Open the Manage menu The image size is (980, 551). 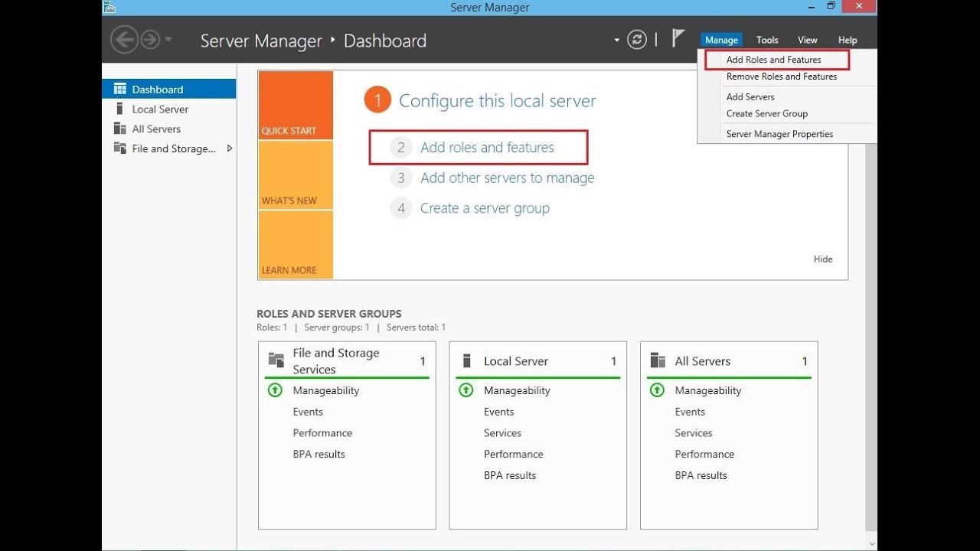point(721,40)
